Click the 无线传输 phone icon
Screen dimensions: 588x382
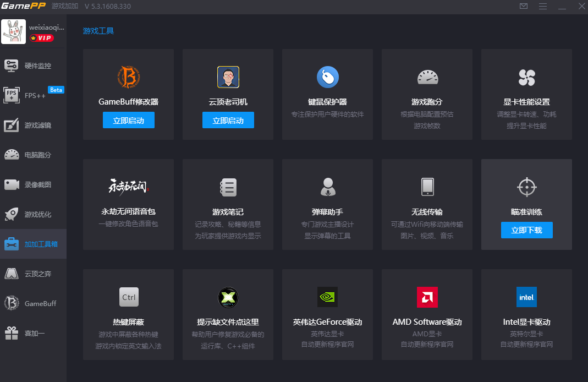[x=427, y=187]
